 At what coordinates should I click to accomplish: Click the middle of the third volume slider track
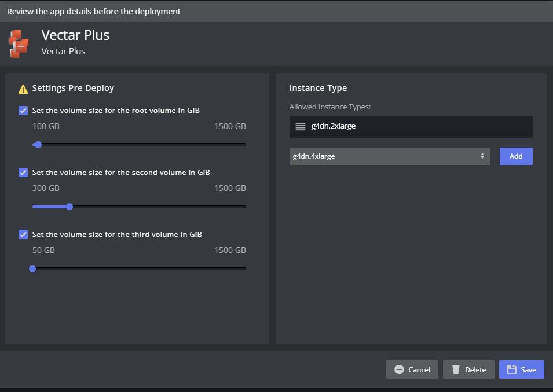click(x=139, y=269)
